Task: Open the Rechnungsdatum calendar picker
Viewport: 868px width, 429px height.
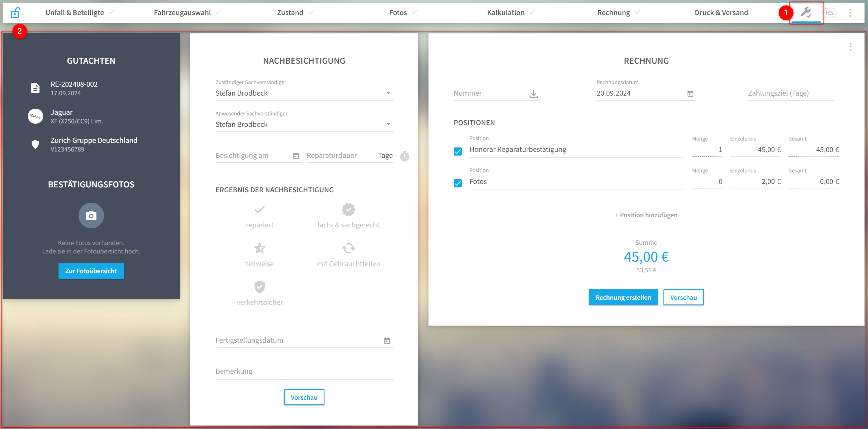Action: pyautogui.click(x=690, y=94)
